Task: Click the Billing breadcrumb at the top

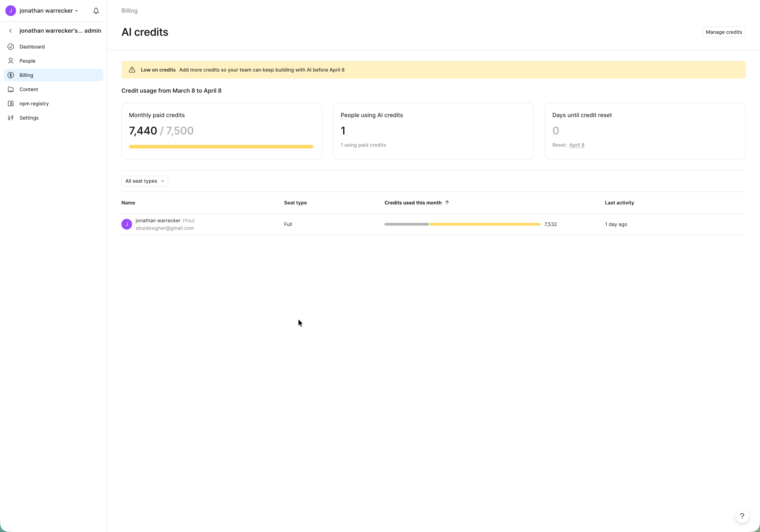Action: pyautogui.click(x=129, y=11)
